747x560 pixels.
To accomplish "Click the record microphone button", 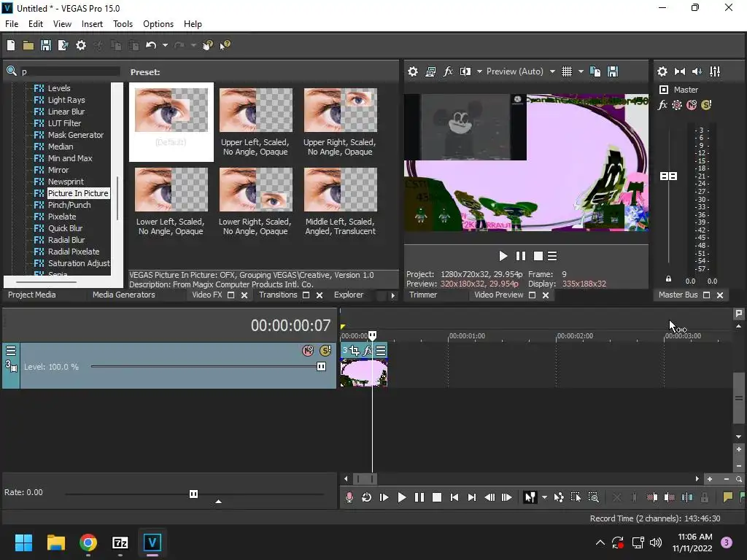I will click(349, 497).
